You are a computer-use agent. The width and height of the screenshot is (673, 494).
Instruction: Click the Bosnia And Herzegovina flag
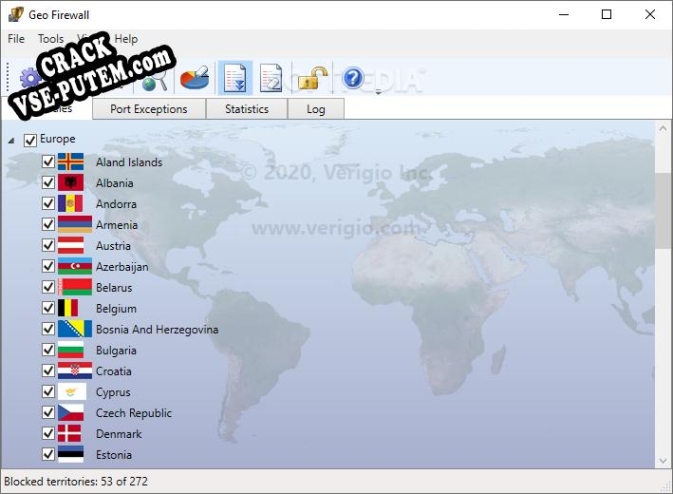[x=75, y=329]
